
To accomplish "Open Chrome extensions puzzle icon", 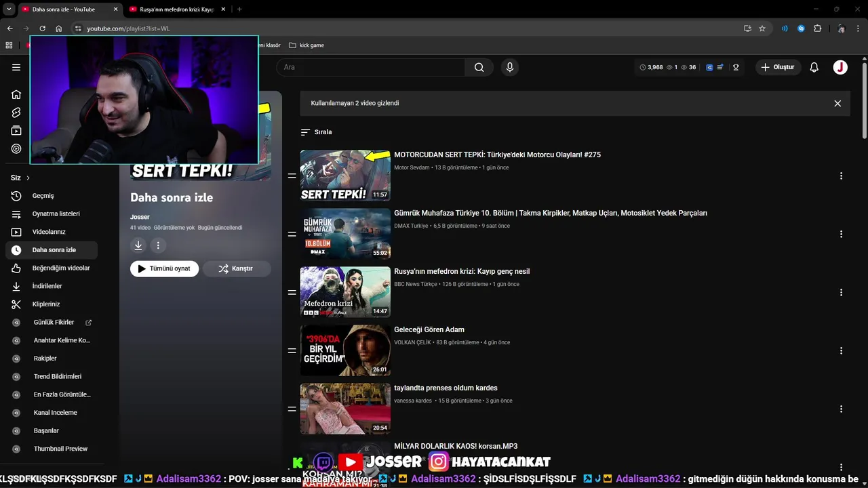I will point(817,28).
